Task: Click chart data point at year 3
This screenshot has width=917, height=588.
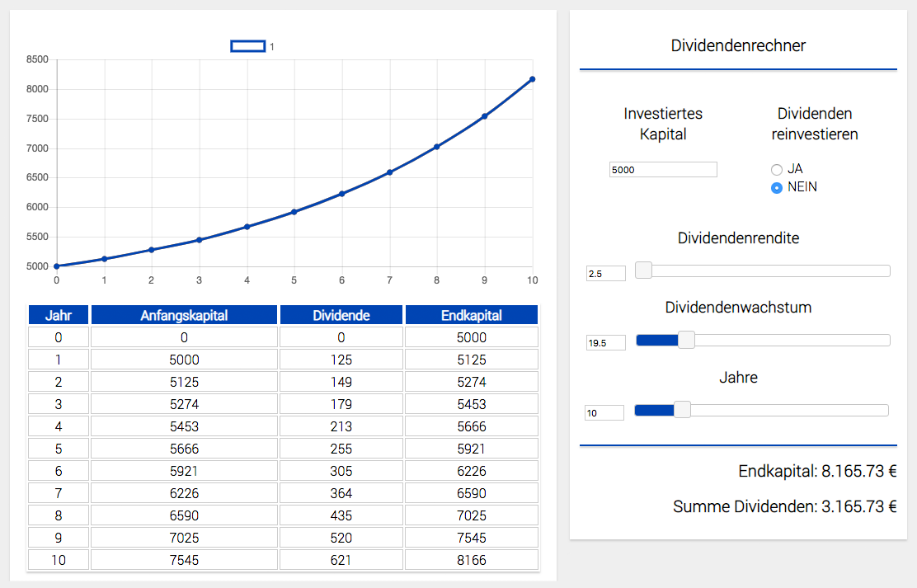Action: (200, 240)
